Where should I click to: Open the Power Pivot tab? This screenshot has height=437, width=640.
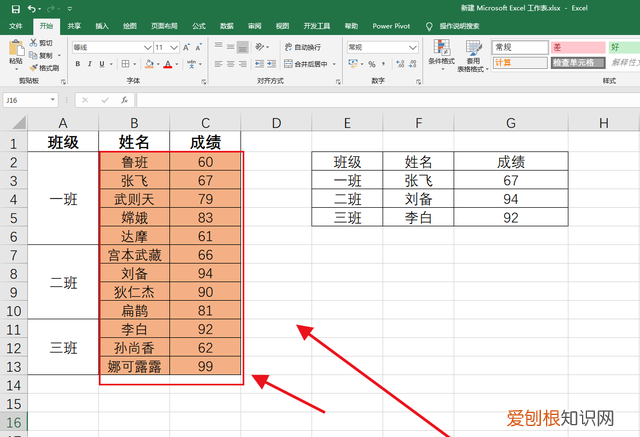click(391, 26)
